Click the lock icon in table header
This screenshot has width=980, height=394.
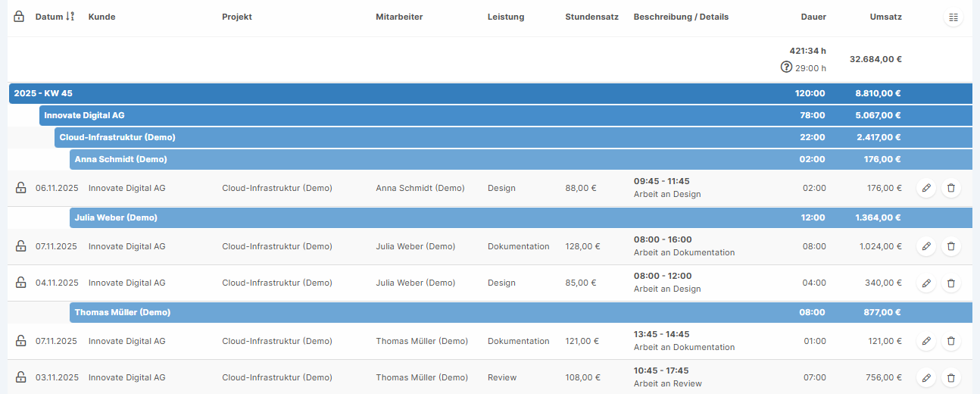(19, 17)
